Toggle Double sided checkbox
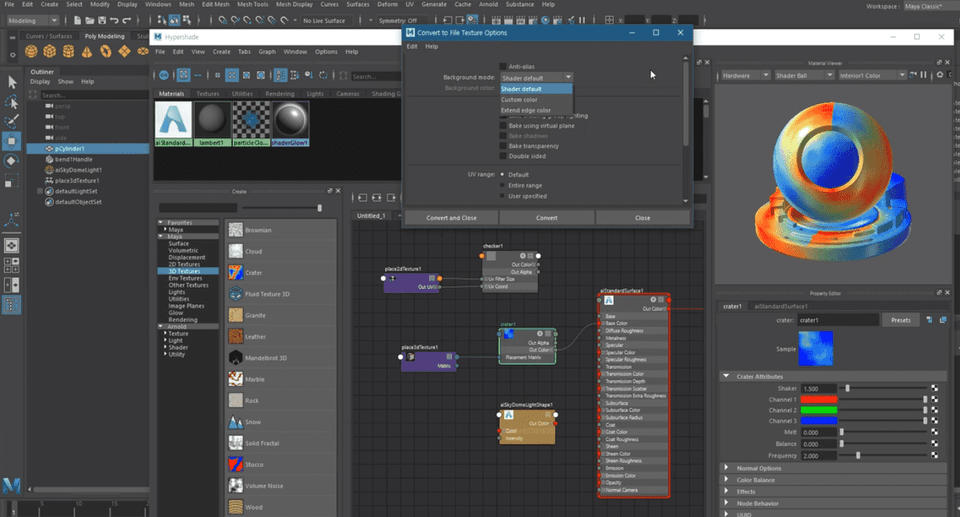 (x=503, y=156)
